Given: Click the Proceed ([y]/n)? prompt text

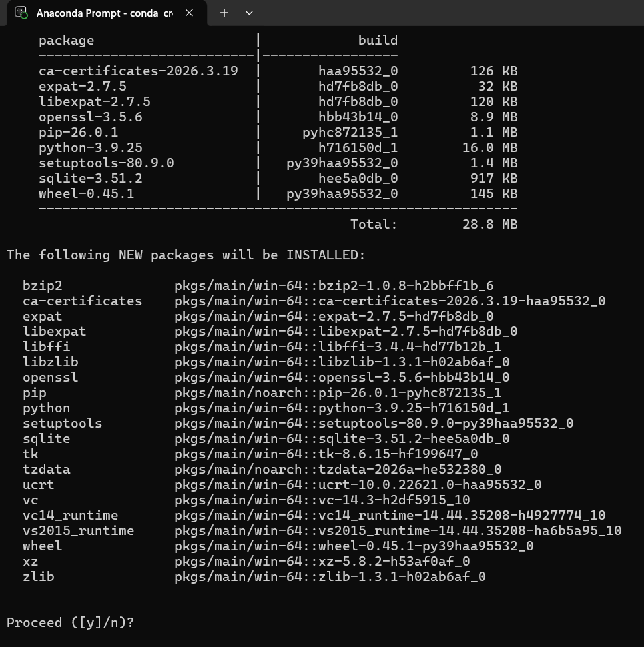Looking at the screenshot, I should pos(70,623).
